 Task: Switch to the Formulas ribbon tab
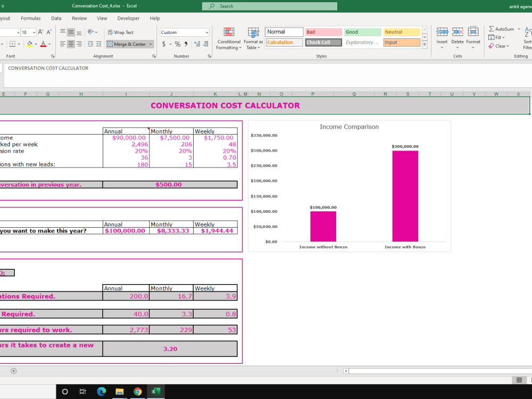30,18
